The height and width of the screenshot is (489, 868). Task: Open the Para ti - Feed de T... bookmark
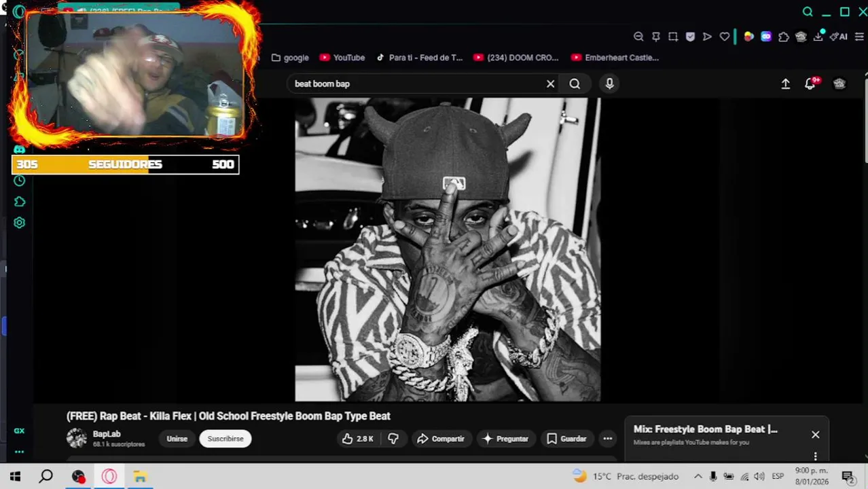coord(419,58)
